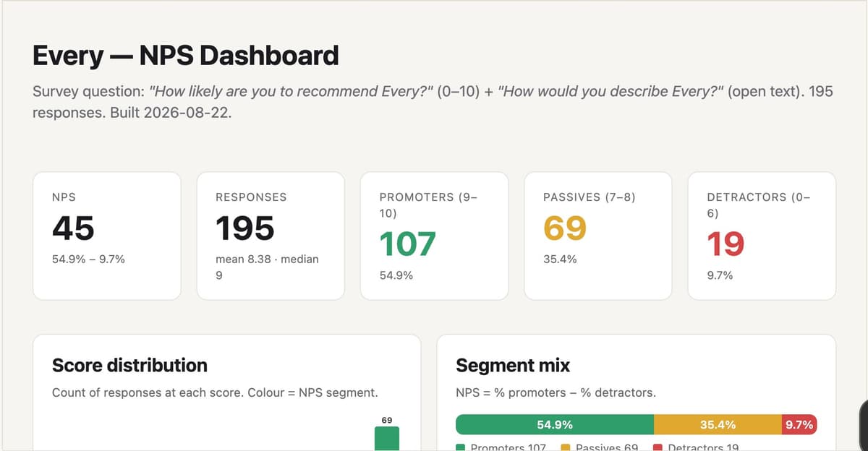The height and width of the screenshot is (451, 868).
Task: Click the "Promoters 107" legend entry
Action: 501,447
